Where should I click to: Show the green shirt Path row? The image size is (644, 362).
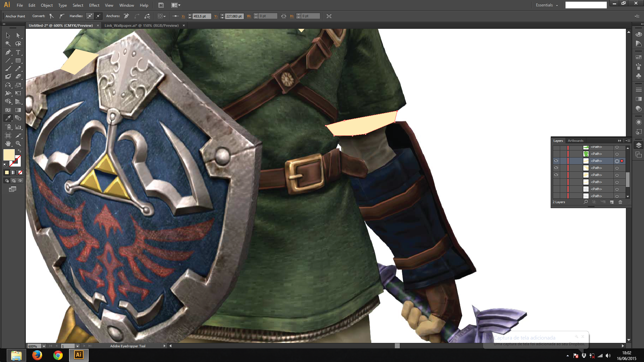(x=556, y=154)
